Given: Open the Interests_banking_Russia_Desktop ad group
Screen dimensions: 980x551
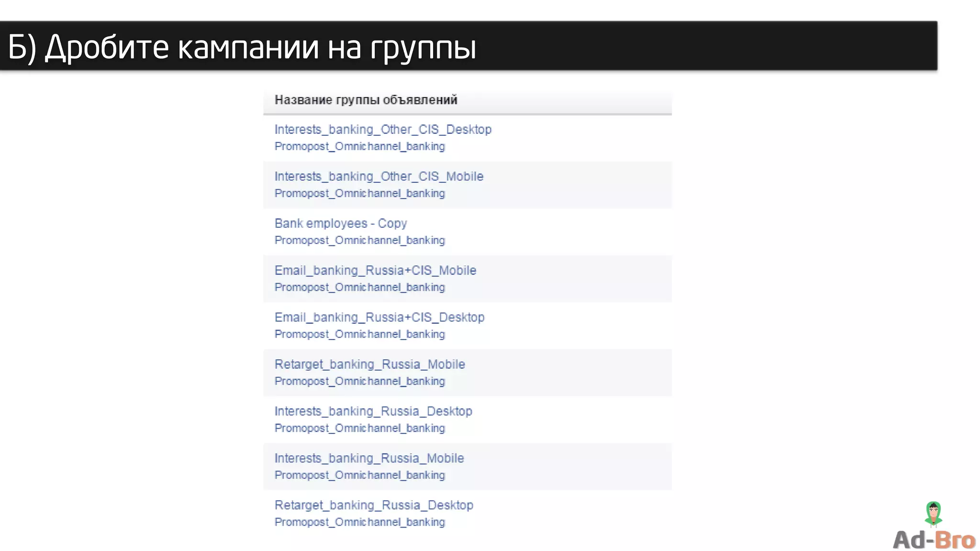Looking at the screenshot, I should click(373, 411).
